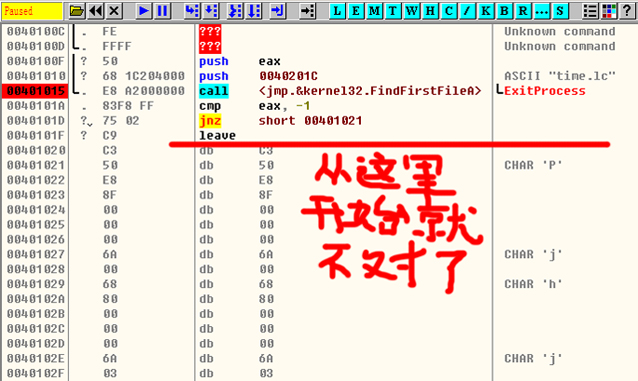Click the Step over toolbar icon
The height and width of the screenshot is (381, 638).
point(211,11)
